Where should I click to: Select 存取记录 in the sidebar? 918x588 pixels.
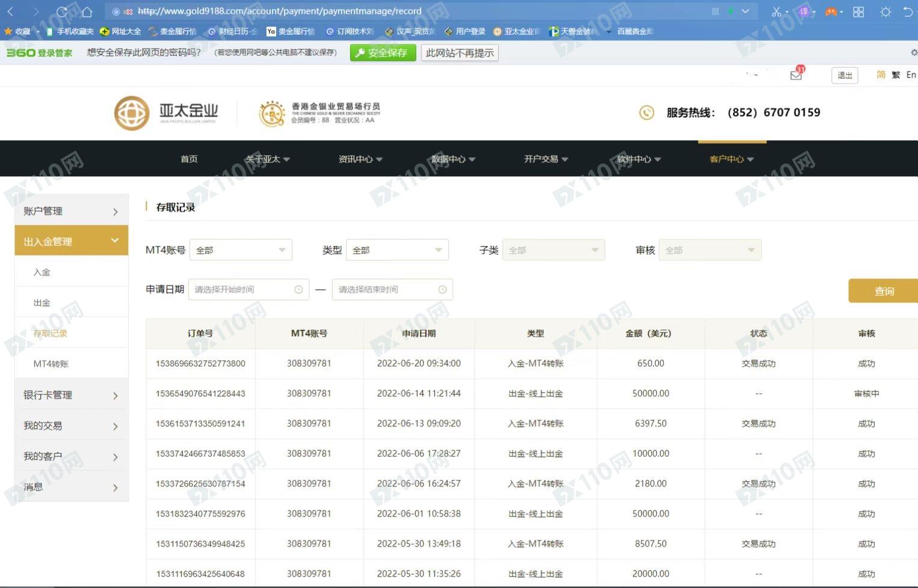[72, 333]
